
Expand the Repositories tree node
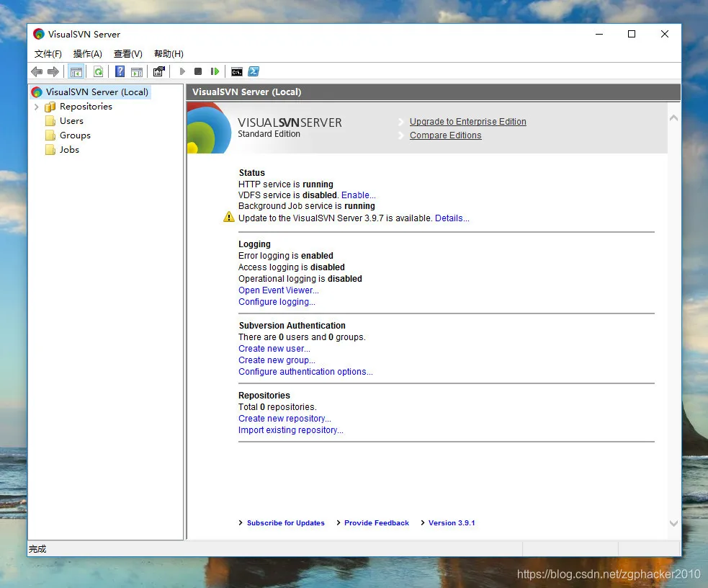[x=35, y=106]
